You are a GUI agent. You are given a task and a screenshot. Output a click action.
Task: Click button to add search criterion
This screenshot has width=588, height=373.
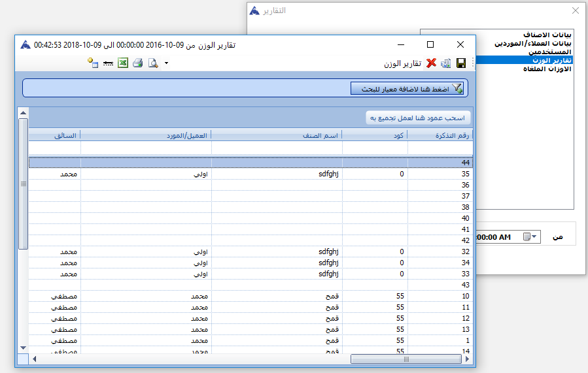(x=407, y=89)
